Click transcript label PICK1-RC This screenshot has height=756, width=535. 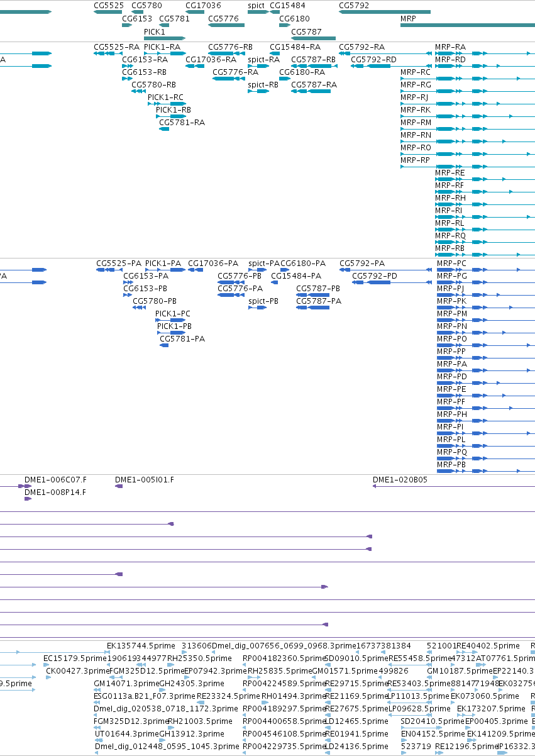[x=165, y=97]
